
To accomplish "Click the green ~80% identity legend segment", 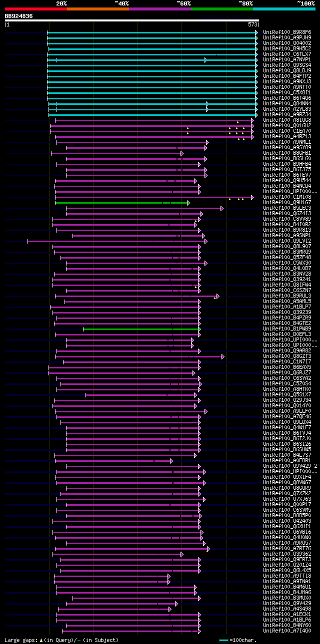I will [221, 9].
